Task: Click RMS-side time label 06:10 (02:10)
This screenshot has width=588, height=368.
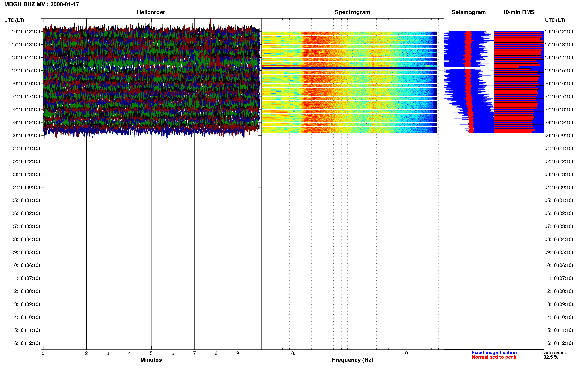Action: click(559, 213)
